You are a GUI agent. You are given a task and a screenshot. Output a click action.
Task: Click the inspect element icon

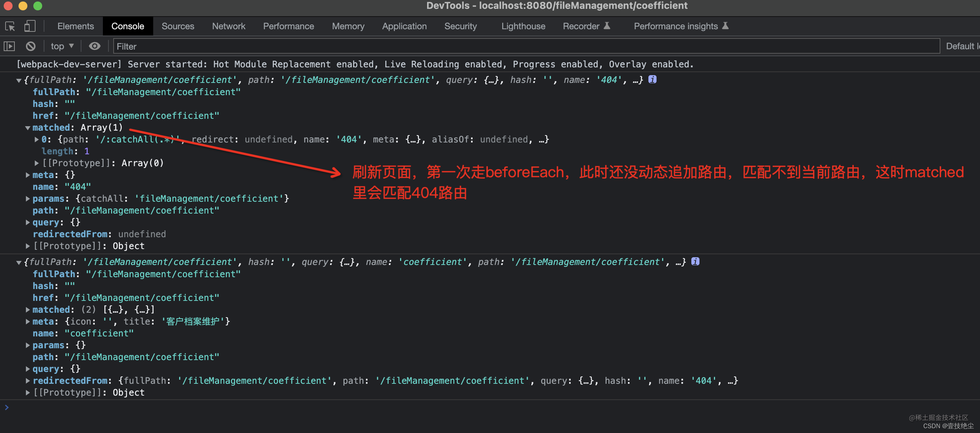pyautogui.click(x=11, y=26)
